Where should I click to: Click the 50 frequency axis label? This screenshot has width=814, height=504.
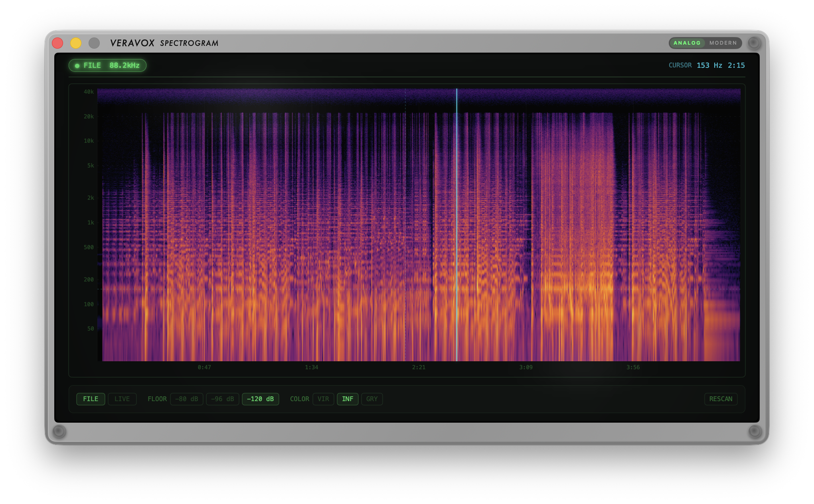tap(91, 329)
